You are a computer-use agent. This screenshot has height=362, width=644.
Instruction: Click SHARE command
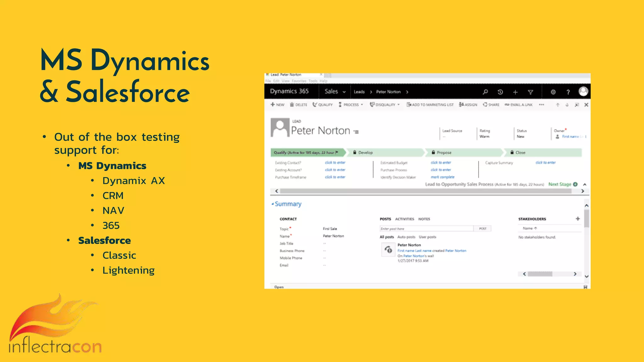click(491, 105)
